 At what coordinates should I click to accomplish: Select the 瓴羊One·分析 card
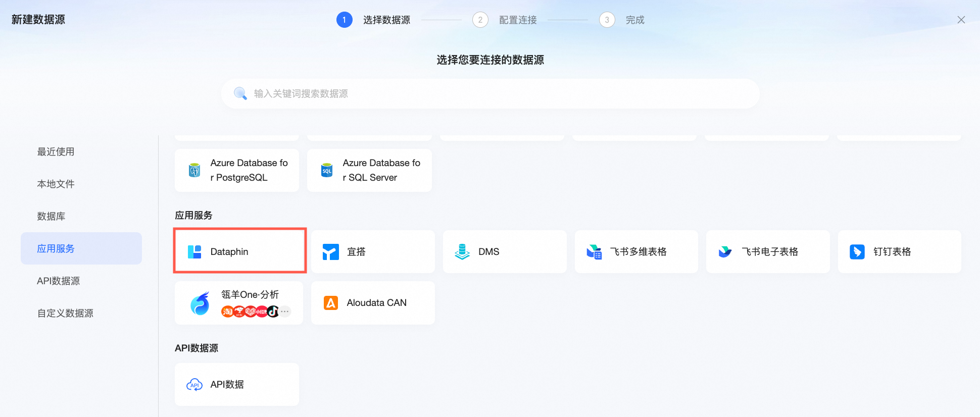click(239, 303)
